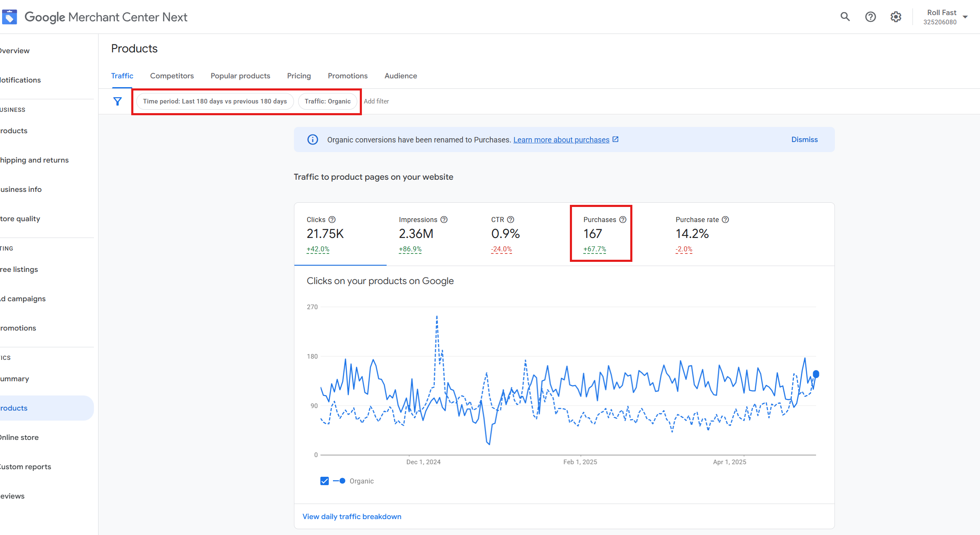Open Custom reports in sidebar
The width and height of the screenshot is (980, 535).
point(47,467)
